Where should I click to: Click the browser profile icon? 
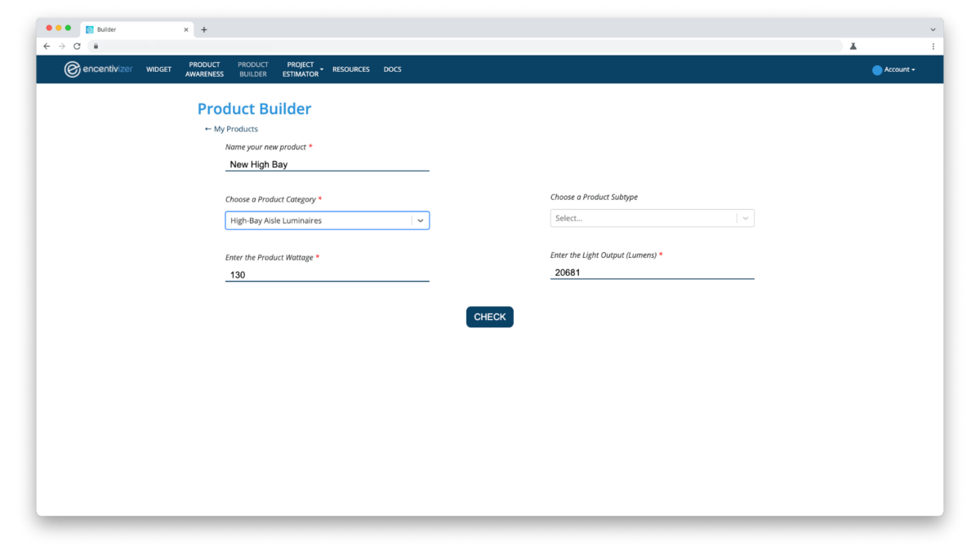853,47
